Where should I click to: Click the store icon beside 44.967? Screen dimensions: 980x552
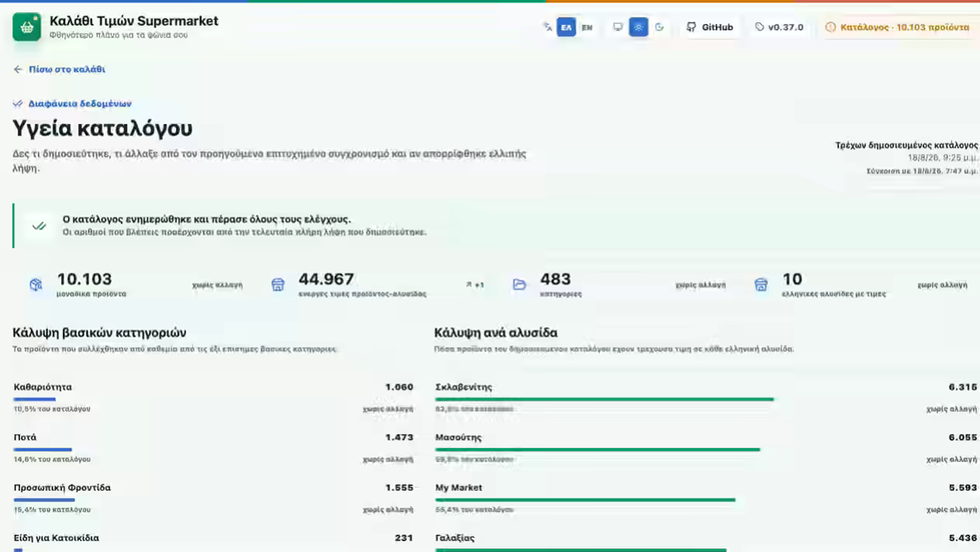point(278,285)
